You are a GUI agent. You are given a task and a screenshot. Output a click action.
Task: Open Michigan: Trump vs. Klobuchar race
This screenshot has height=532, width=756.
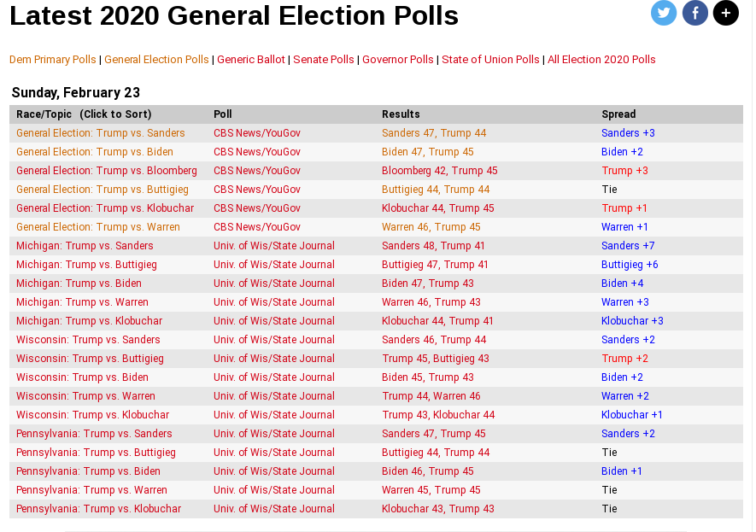[89, 321]
